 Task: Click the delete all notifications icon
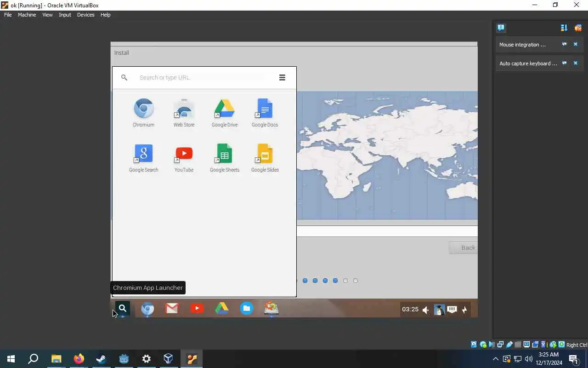pos(578,28)
